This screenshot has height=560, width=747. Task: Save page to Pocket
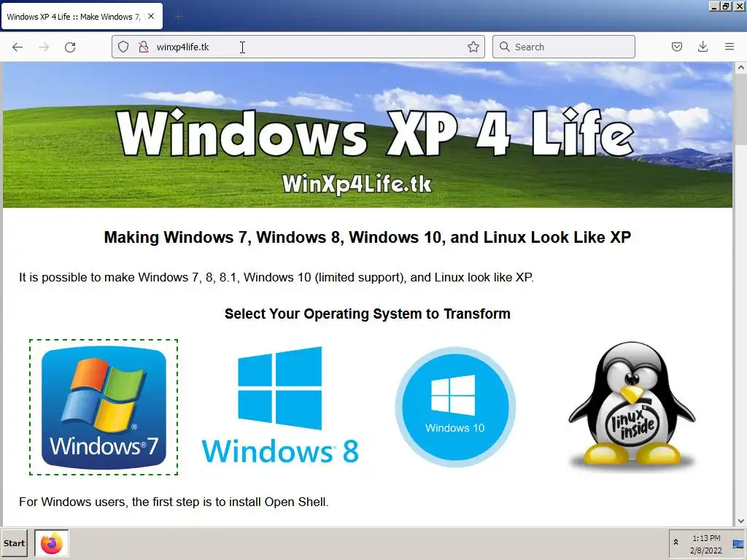point(677,47)
